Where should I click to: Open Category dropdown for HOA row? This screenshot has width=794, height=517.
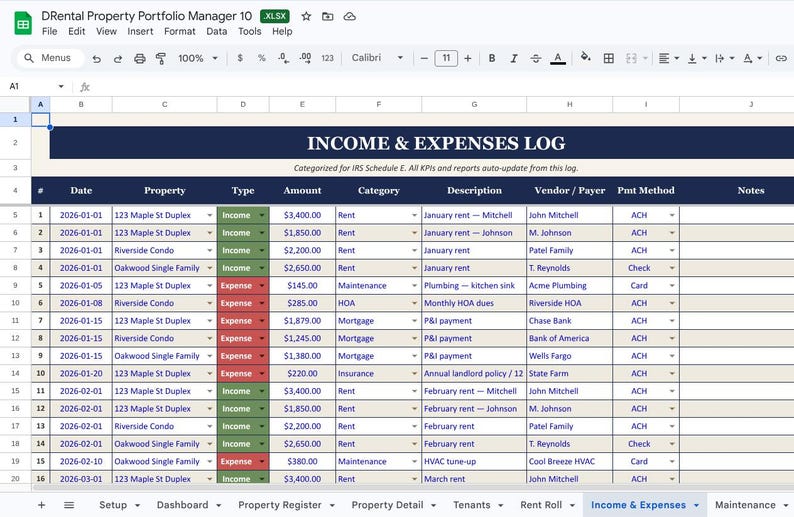(x=414, y=303)
